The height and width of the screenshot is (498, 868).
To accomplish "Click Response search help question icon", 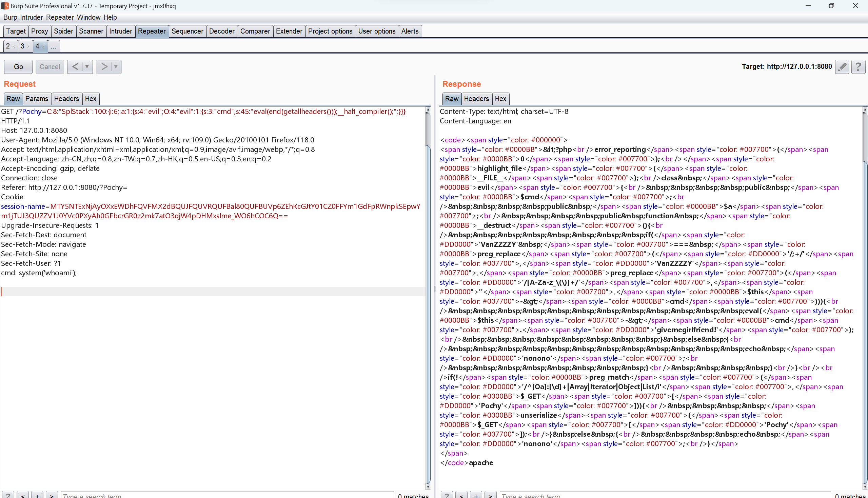I will (447, 495).
